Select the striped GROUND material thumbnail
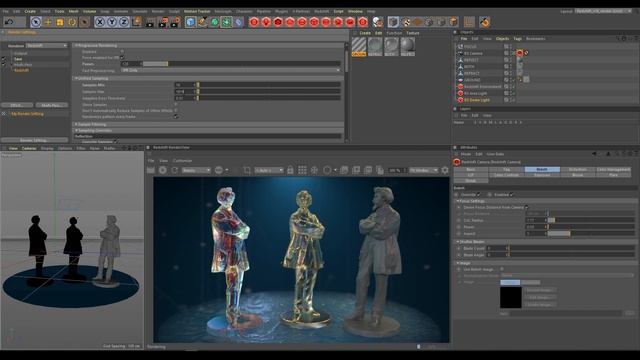This screenshot has width=640, height=360. [359, 47]
